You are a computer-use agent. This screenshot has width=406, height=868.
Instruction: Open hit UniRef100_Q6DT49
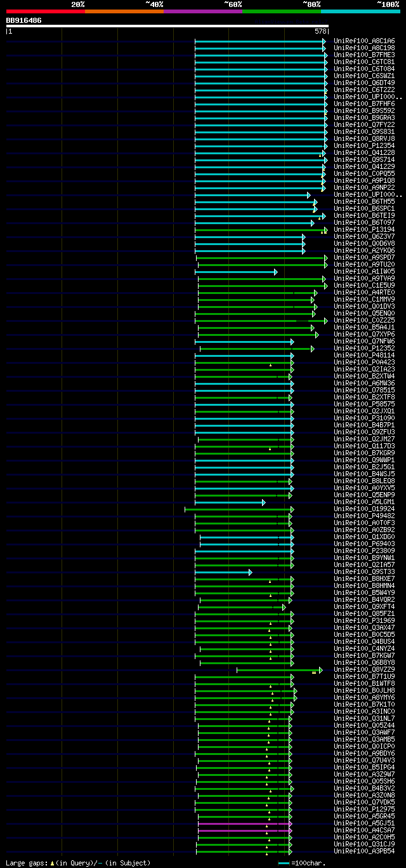tap(364, 83)
